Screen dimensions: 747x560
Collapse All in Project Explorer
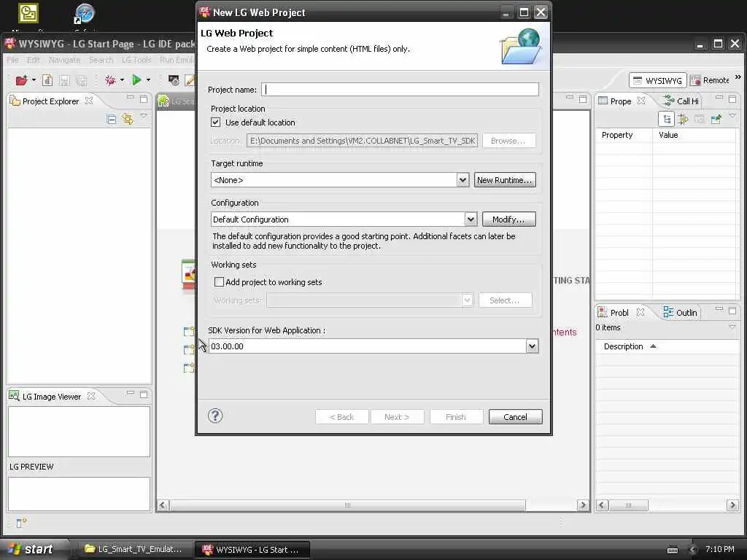[x=112, y=120]
